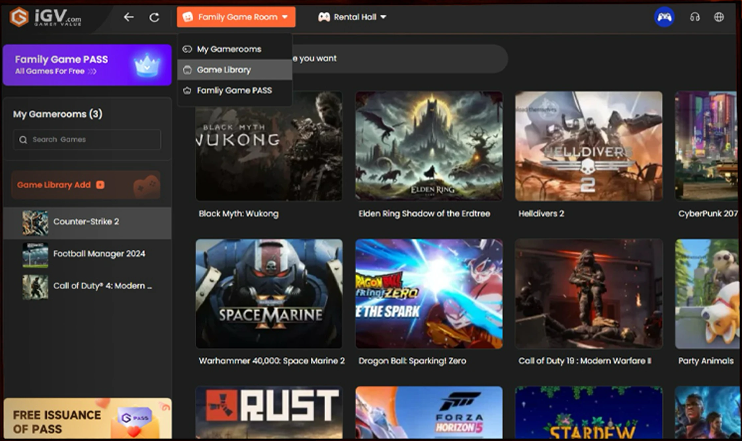Choose Family Game PASS in dropdown menu
The height and width of the screenshot is (441, 742).
coord(234,91)
